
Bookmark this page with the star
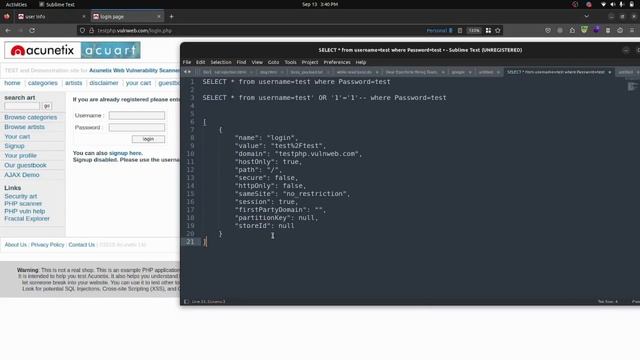(x=498, y=30)
